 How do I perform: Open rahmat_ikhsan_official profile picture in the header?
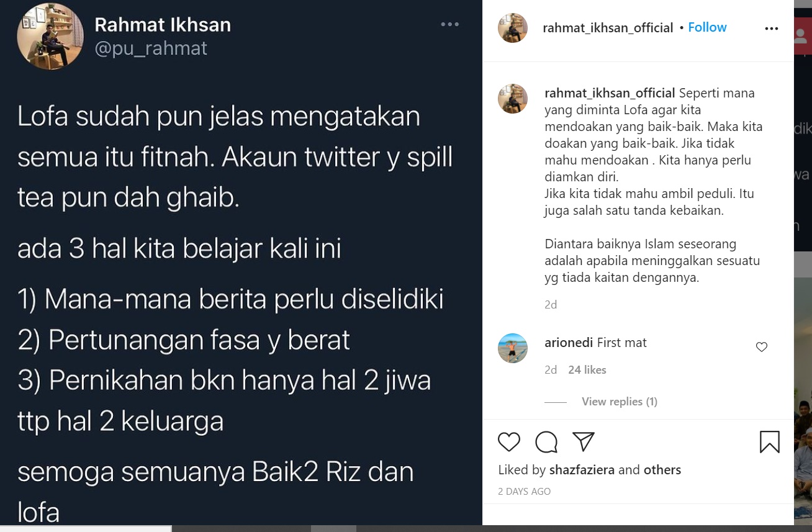pyautogui.click(x=513, y=28)
